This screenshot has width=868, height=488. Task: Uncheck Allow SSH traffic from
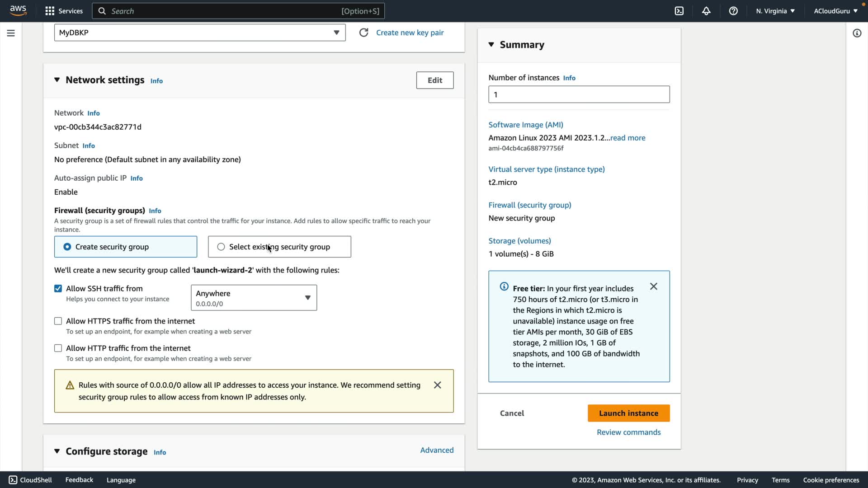tap(58, 288)
